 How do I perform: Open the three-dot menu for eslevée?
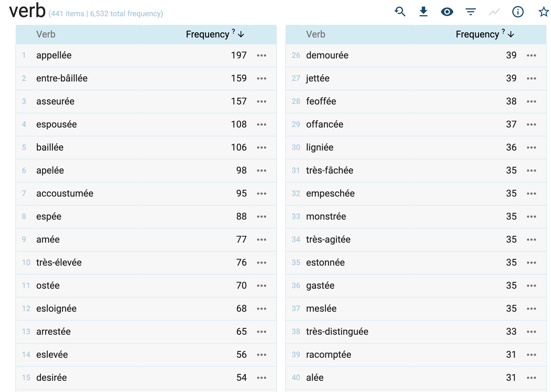click(x=262, y=355)
